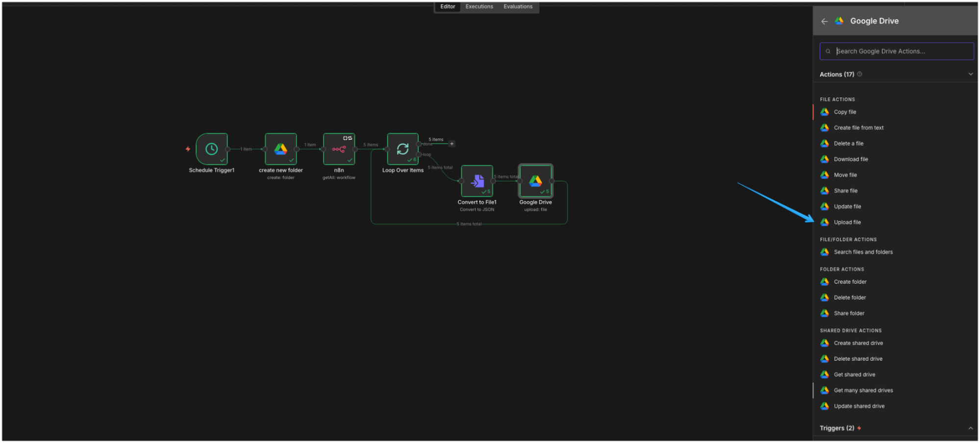Select Search files and folders action
This screenshot has width=980, height=443.
pyautogui.click(x=863, y=252)
